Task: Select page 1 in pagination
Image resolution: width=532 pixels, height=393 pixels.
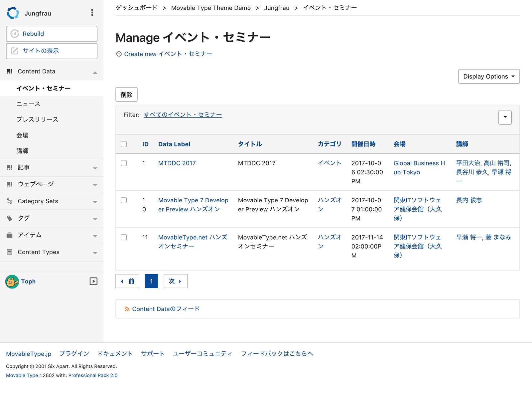Action: [x=151, y=281]
